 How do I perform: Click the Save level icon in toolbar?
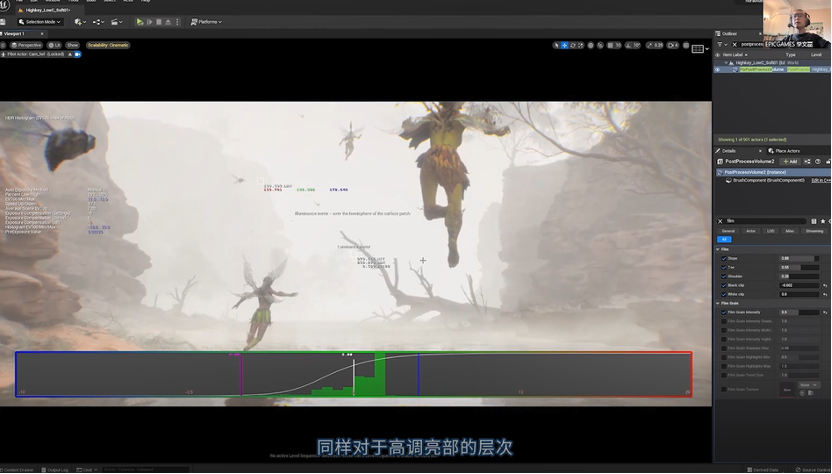coord(3,22)
